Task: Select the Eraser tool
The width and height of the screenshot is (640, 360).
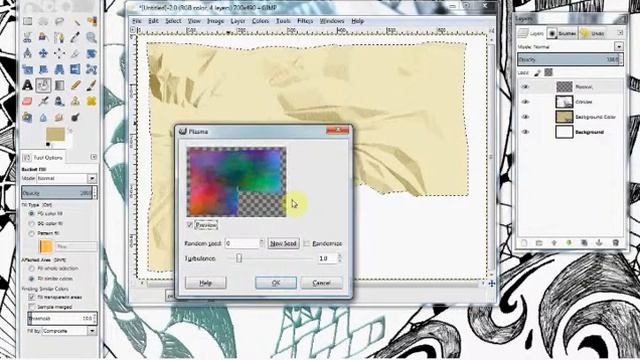Action: 27,101
